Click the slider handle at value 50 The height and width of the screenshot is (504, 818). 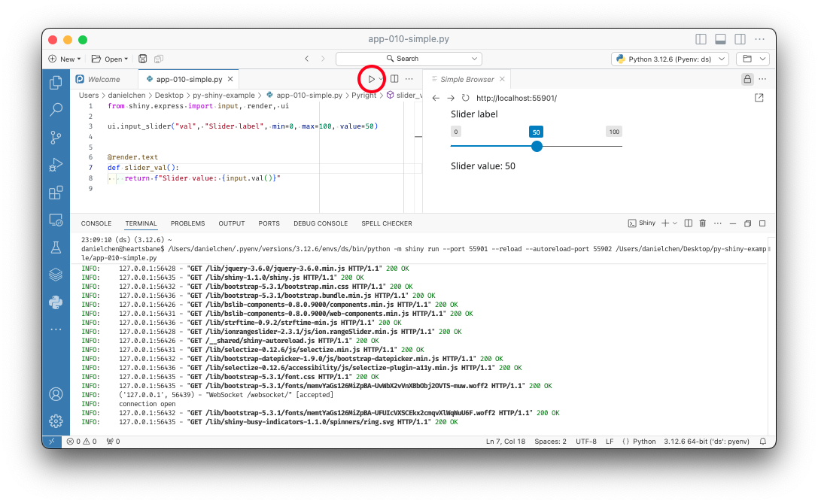537,146
